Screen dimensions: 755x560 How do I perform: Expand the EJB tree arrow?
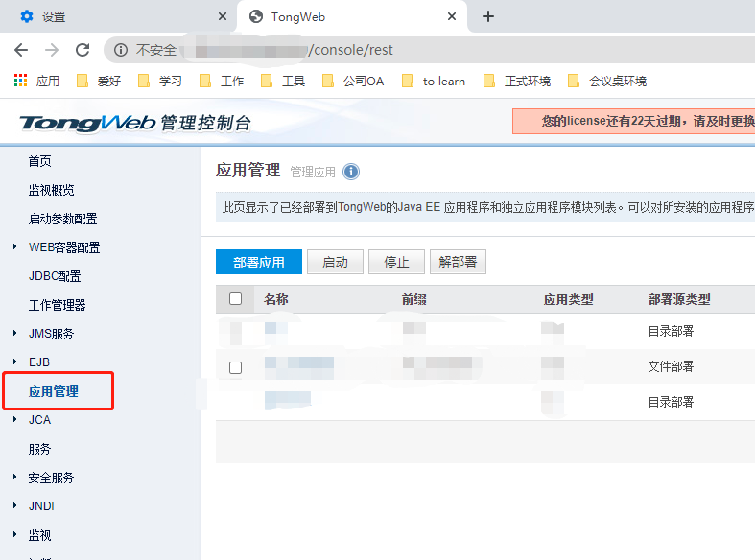[x=15, y=362]
